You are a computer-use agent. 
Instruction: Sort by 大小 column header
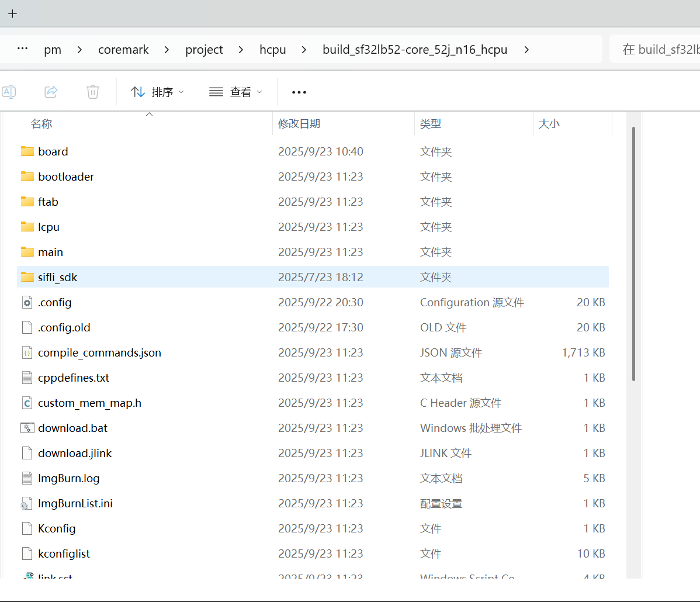[549, 124]
